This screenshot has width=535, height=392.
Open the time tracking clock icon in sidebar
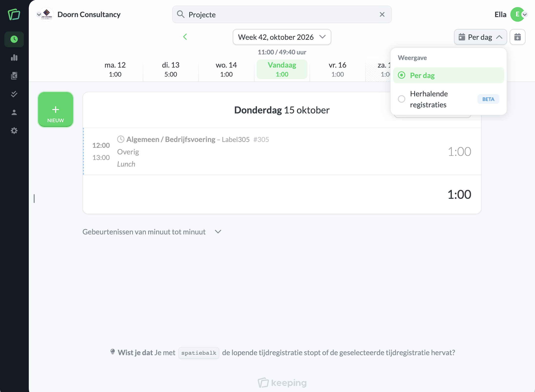point(14,39)
